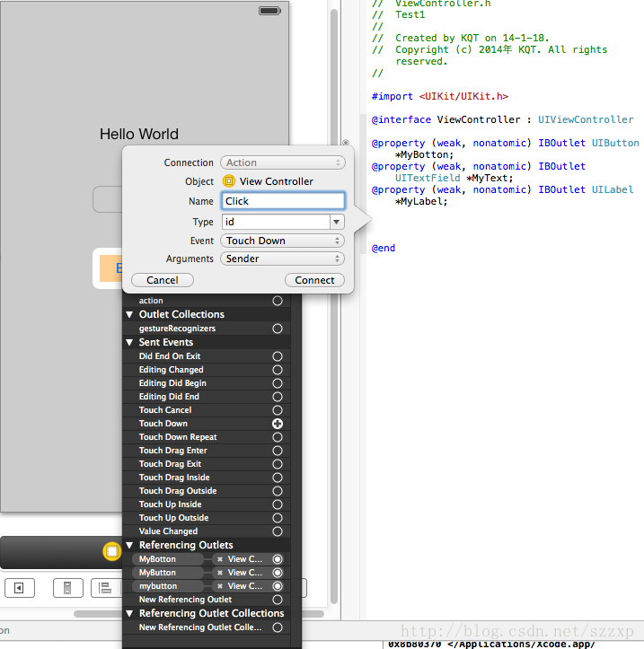The height and width of the screenshot is (649, 644).
Task: Select the MyBotton referencing outlet row
Action: click(207, 559)
